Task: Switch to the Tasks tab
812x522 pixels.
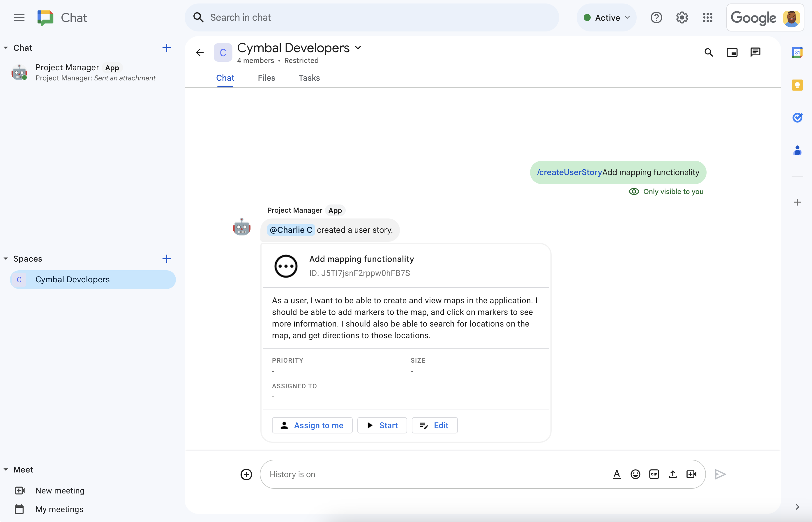Action: click(x=308, y=77)
